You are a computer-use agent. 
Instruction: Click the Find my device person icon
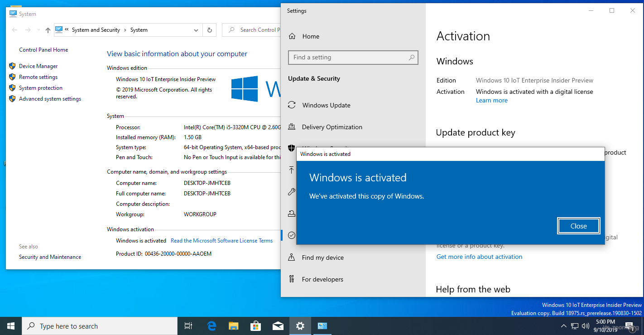292,257
